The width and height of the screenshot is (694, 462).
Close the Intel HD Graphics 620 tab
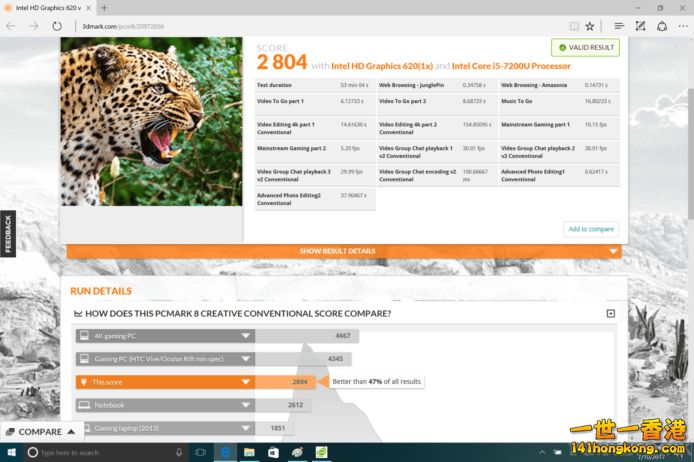(x=89, y=8)
